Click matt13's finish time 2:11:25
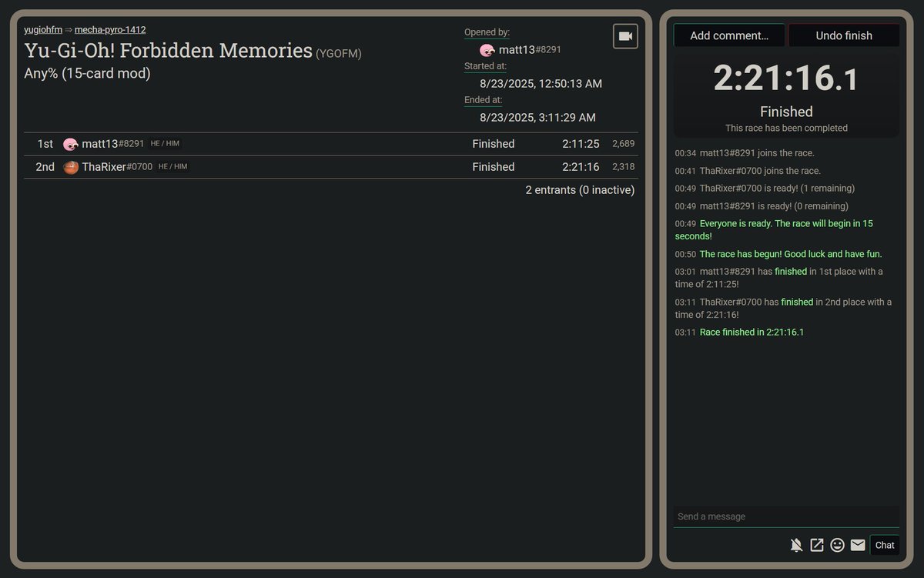The image size is (924, 578). [581, 144]
